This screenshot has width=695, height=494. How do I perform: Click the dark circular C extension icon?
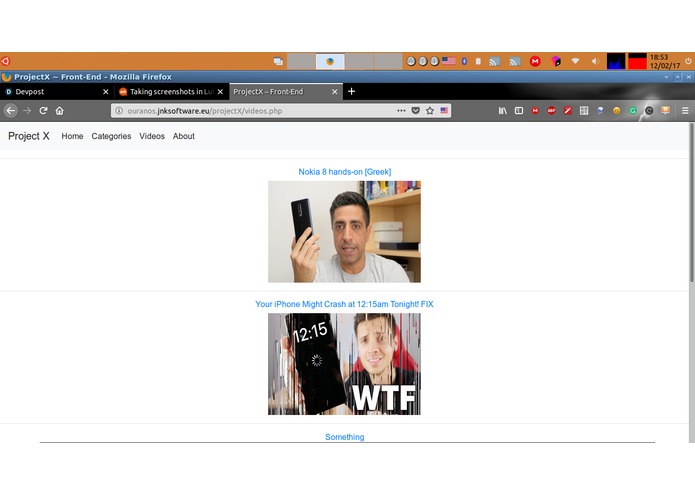[x=649, y=111]
